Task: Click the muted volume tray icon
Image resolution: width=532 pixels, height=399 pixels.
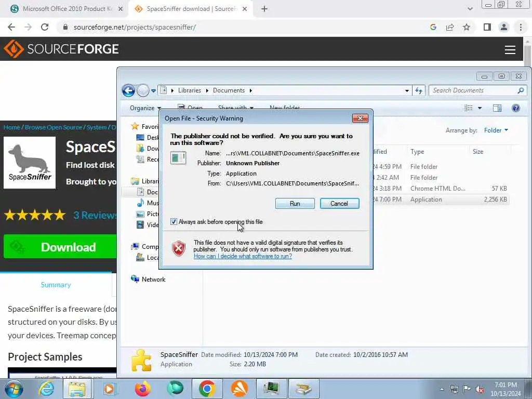Action: point(480,389)
